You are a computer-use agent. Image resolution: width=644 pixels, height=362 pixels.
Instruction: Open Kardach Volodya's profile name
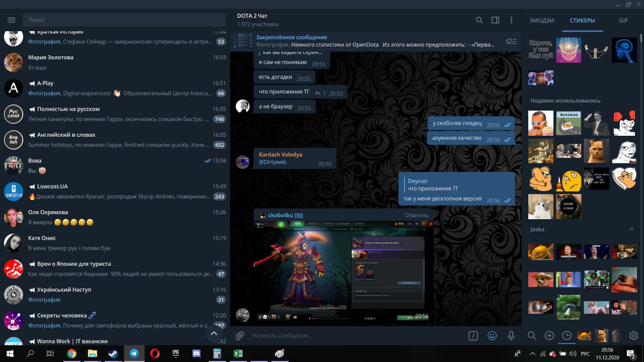pyautogui.click(x=280, y=154)
